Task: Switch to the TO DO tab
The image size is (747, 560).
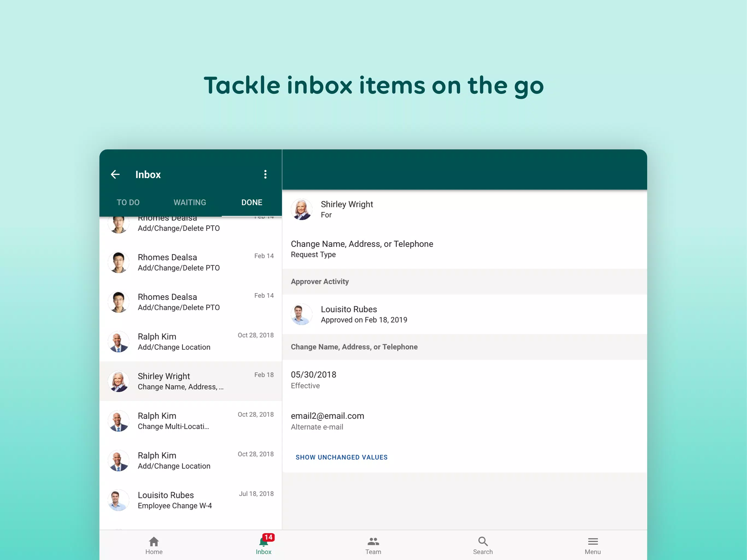Action: point(128,202)
